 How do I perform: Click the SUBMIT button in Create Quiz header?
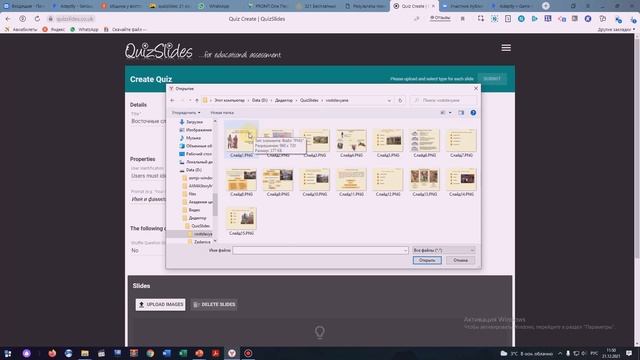492,78
